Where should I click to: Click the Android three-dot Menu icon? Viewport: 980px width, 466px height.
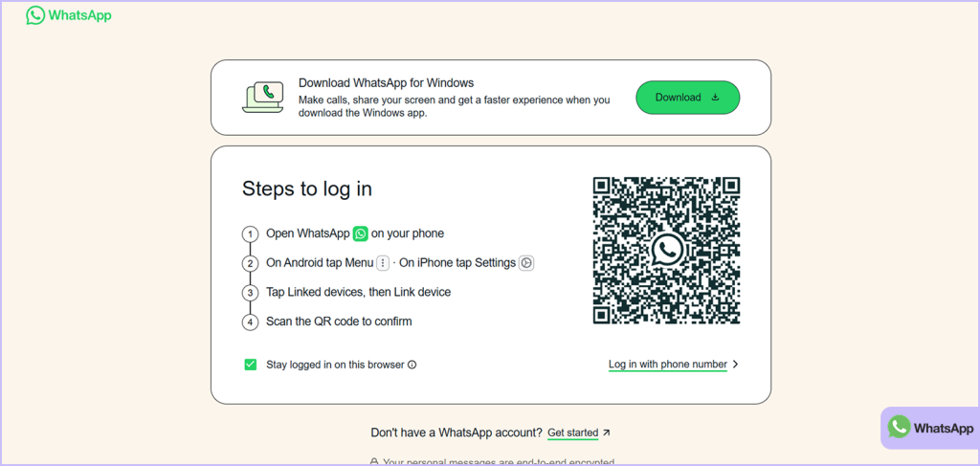coord(383,263)
